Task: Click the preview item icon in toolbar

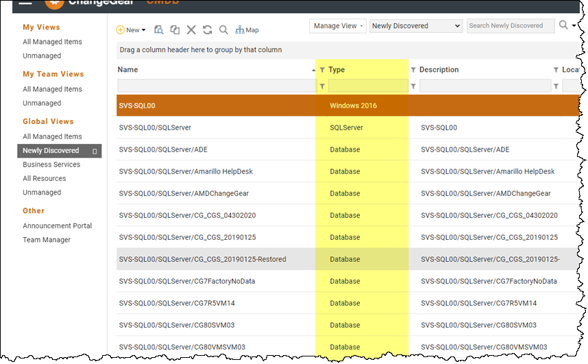Action: [x=159, y=29]
